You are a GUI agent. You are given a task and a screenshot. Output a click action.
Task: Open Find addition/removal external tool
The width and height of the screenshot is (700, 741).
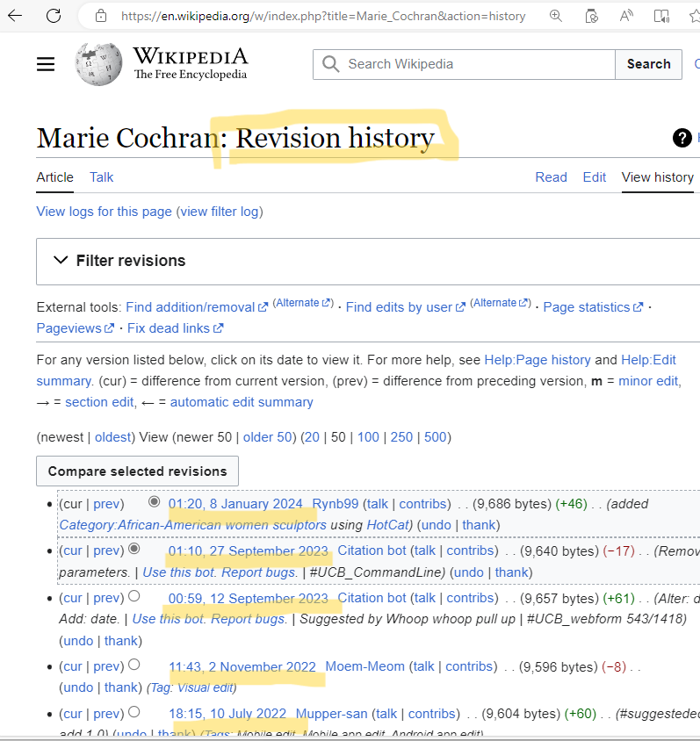coord(197,307)
